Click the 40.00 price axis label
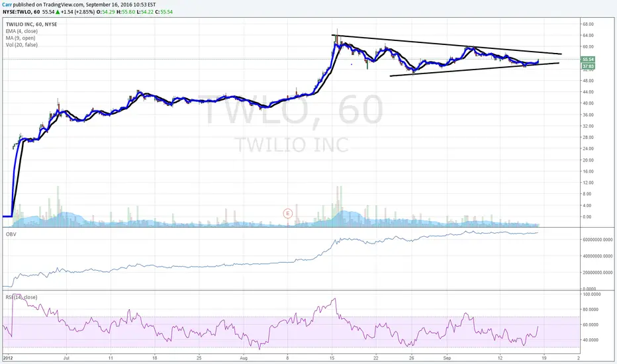The height and width of the screenshot is (364, 617). coord(588,103)
